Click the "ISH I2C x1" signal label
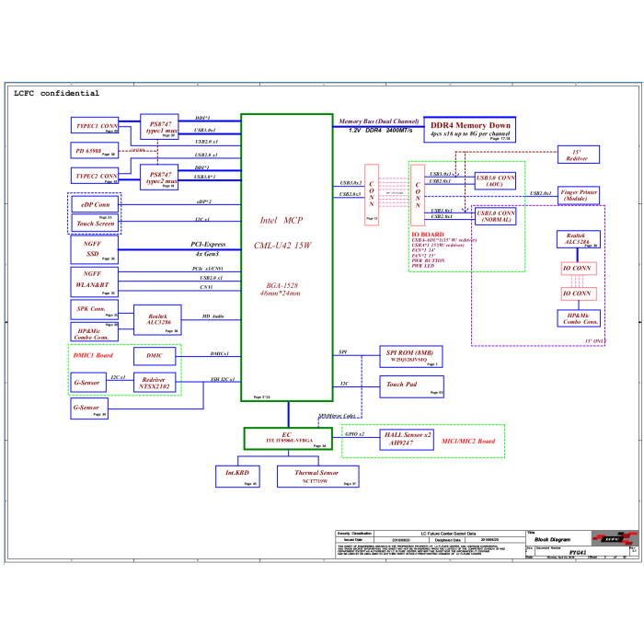The height and width of the screenshot is (644, 644). click(223, 379)
